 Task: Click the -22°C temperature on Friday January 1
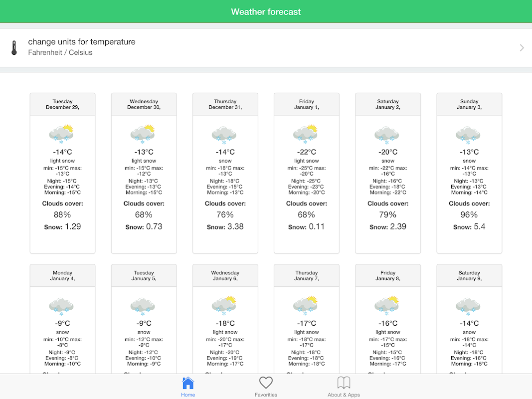[307, 152]
